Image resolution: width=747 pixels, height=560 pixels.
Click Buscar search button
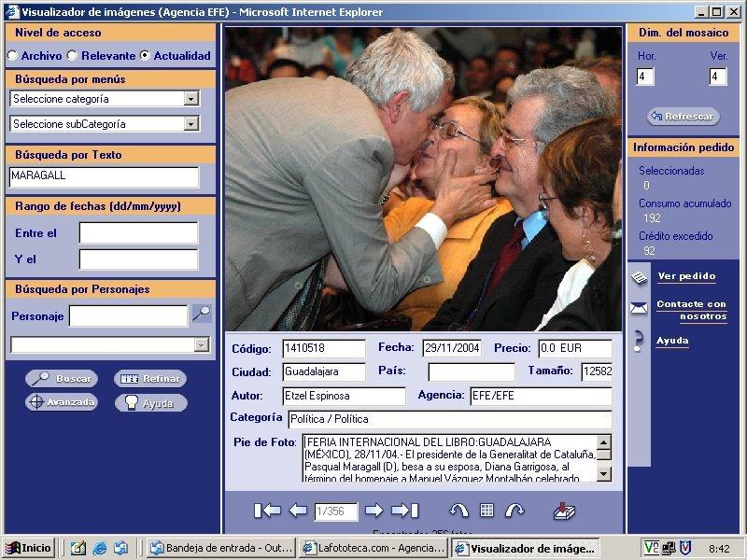coord(62,379)
